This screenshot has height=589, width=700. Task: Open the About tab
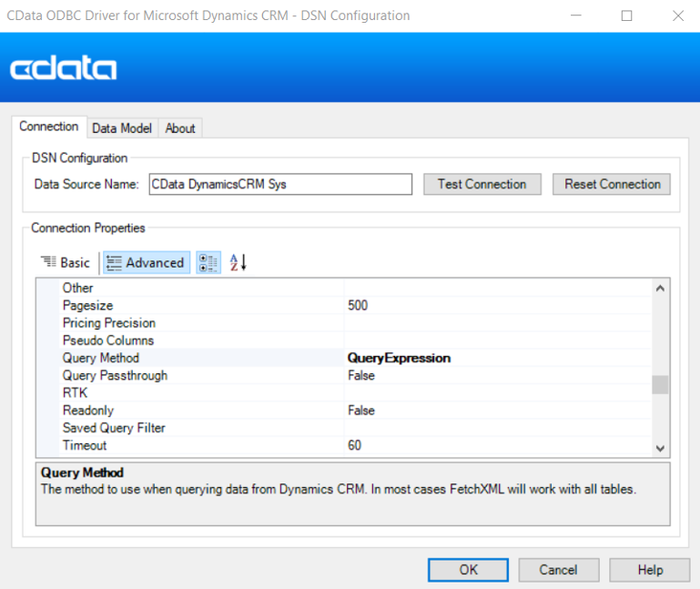180,128
